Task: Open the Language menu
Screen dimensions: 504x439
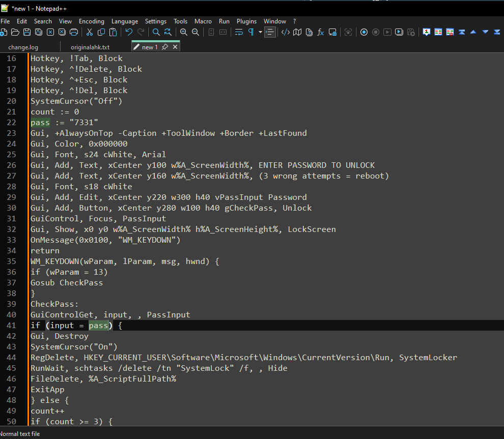Action: [125, 21]
